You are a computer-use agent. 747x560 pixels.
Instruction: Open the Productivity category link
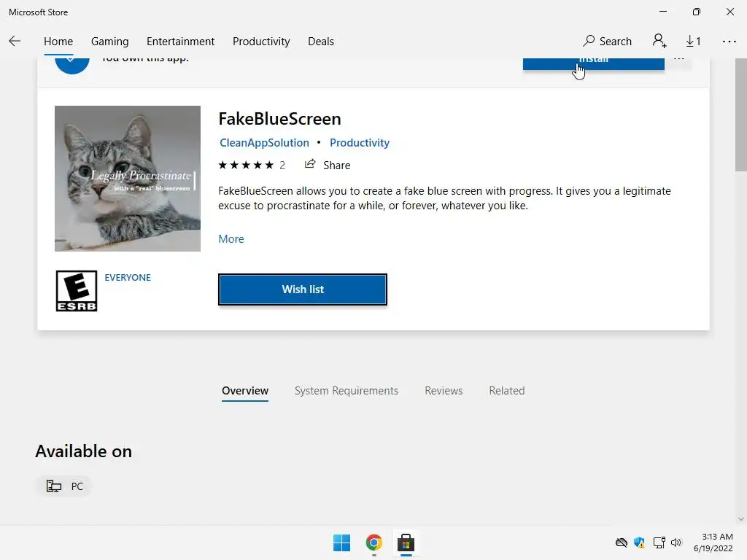pyautogui.click(x=360, y=143)
